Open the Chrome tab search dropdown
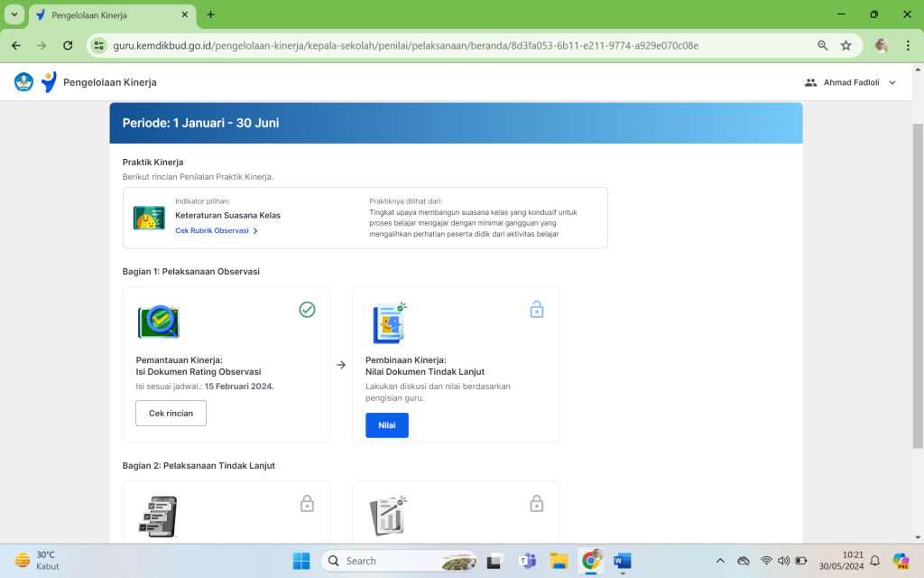924x578 pixels. point(14,14)
